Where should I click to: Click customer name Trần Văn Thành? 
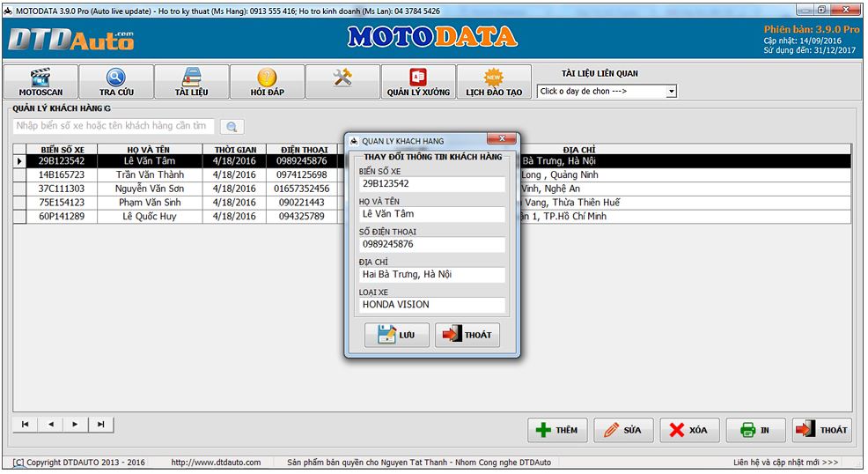coord(150,175)
